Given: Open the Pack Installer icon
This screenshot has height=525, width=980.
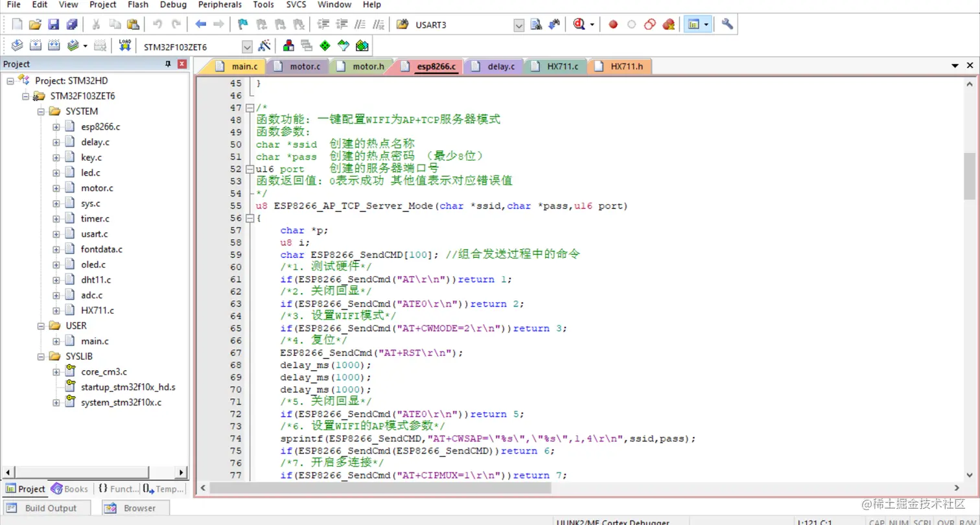Looking at the screenshot, I should click(x=362, y=46).
